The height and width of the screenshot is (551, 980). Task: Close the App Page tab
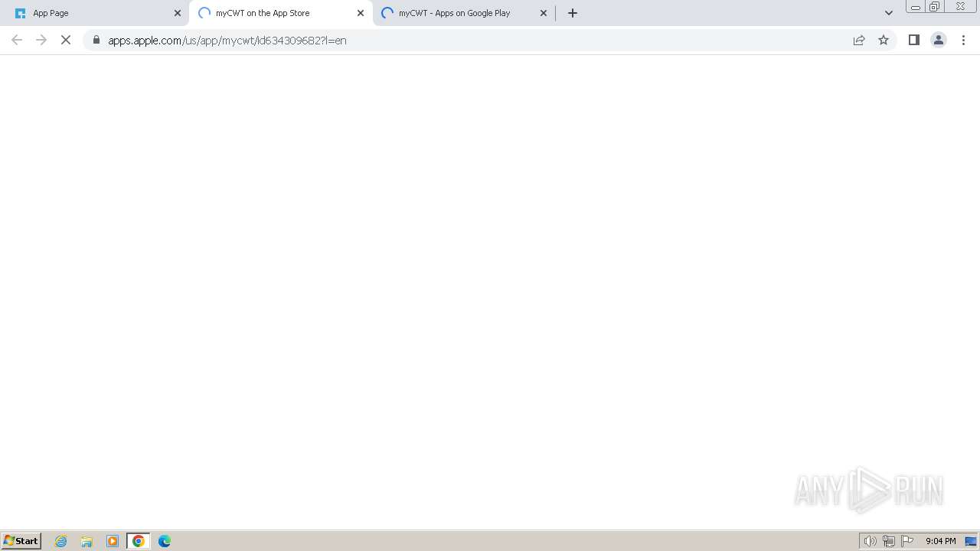[x=178, y=13]
